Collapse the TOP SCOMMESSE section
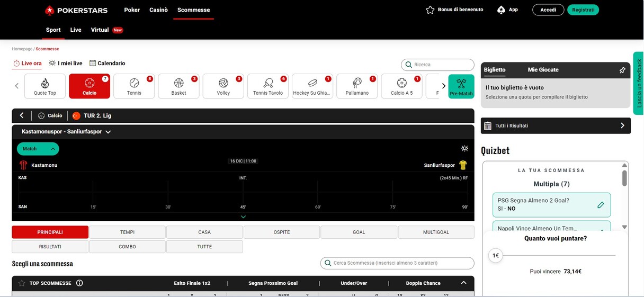This screenshot has height=297, width=644. click(x=463, y=283)
